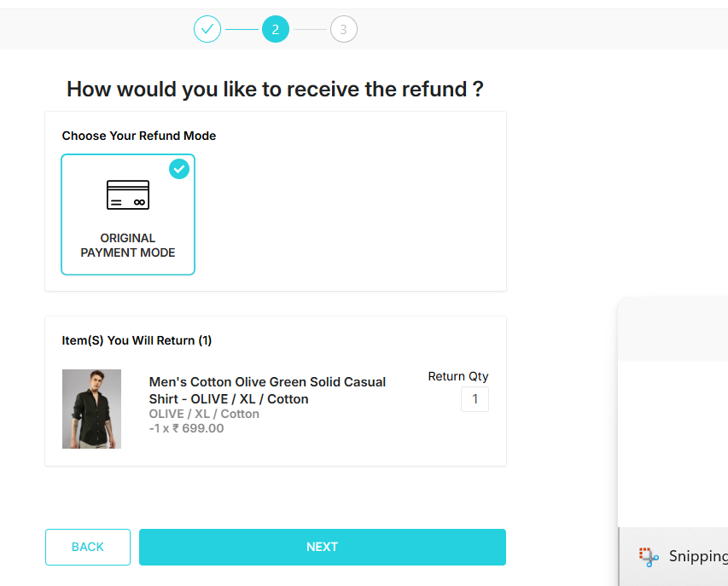Screen dimensions: 728x586
Task: Select step 2 in progress indicator
Action: (x=276, y=30)
